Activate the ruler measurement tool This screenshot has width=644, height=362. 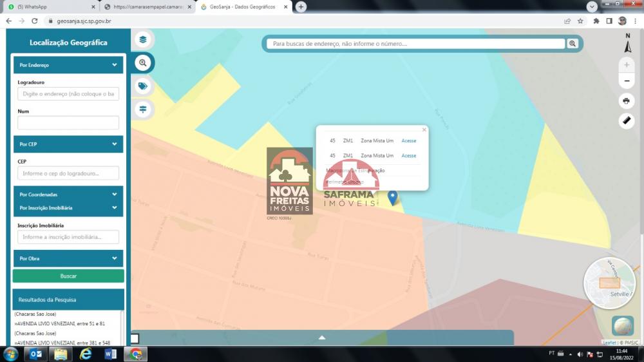pyautogui.click(x=626, y=120)
